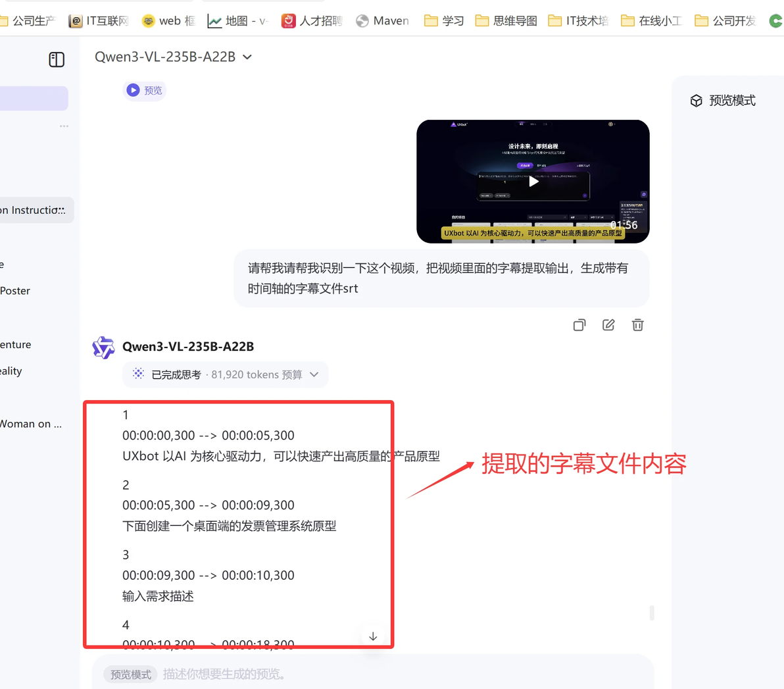This screenshot has height=689, width=784.
Task: Click the scroll-to-bottom arrow button
Action: click(x=373, y=636)
